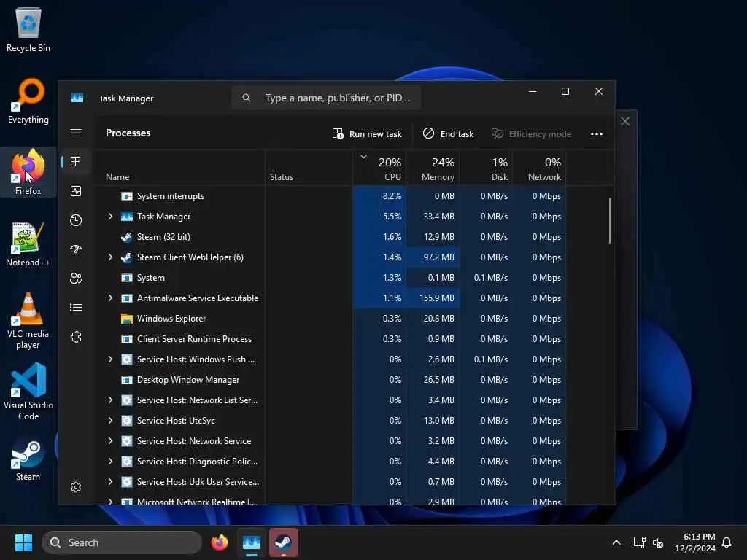
Task: Click the Task Manager taskbar icon
Action: 252,542
